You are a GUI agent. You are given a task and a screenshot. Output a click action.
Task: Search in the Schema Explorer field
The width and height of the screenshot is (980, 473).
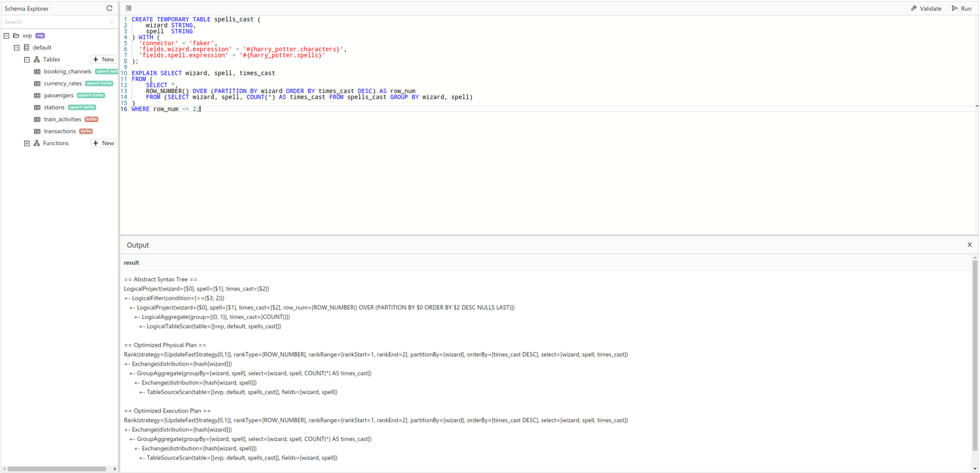(x=55, y=22)
